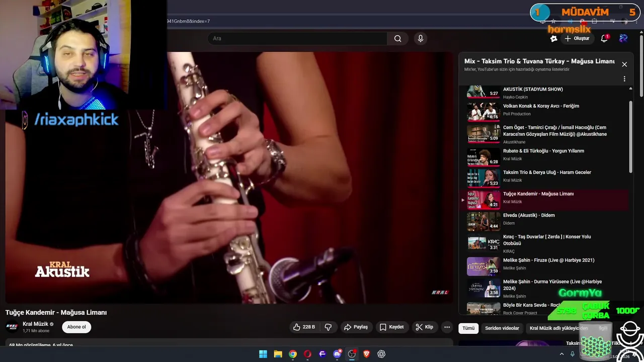This screenshot has width=644, height=362.
Task: Open more actions ellipsis beside Klip
Action: pos(447,327)
